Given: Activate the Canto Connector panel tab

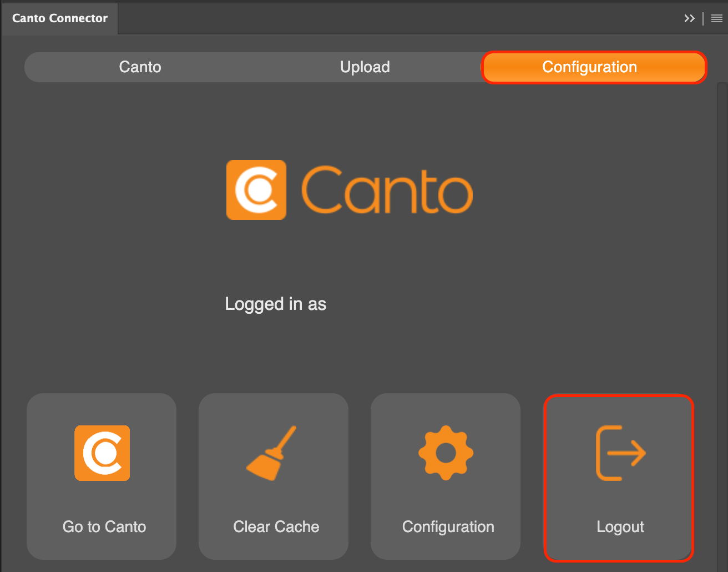Looking at the screenshot, I should (60, 18).
